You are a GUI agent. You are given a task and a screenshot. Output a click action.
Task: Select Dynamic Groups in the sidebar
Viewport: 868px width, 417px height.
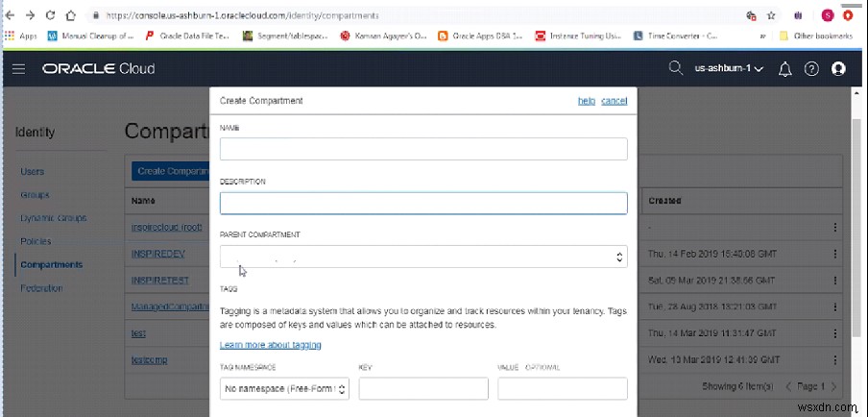tap(53, 218)
